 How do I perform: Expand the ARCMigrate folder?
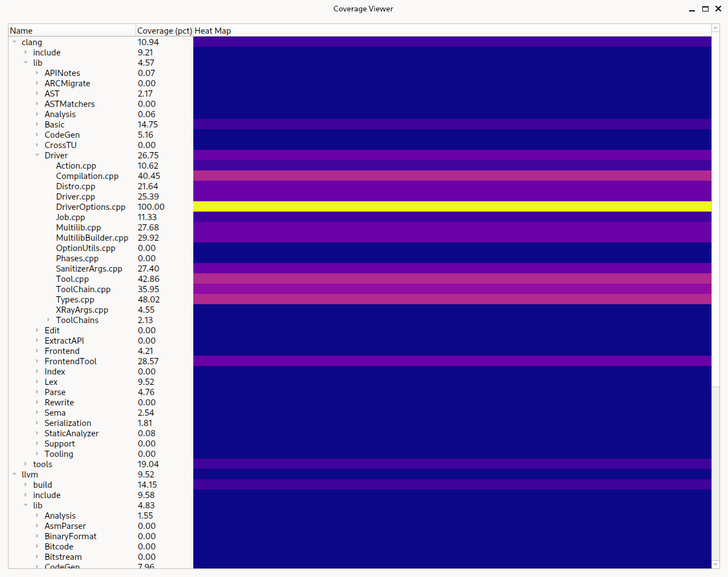pyautogui.click(x=37, y=83)
